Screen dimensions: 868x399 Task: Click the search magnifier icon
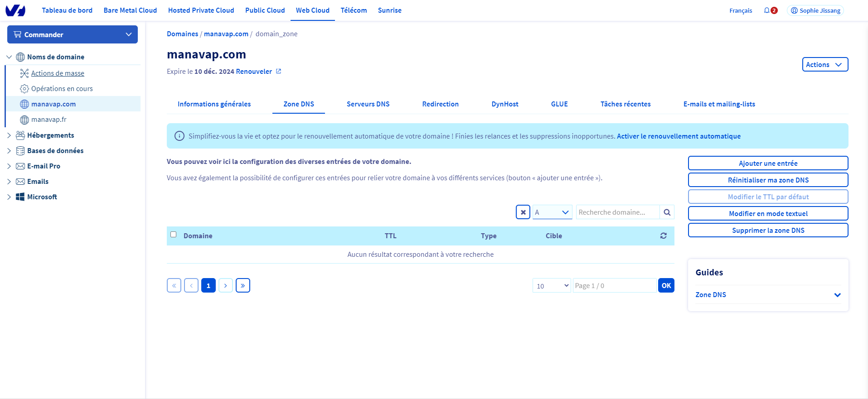[667, 212]
